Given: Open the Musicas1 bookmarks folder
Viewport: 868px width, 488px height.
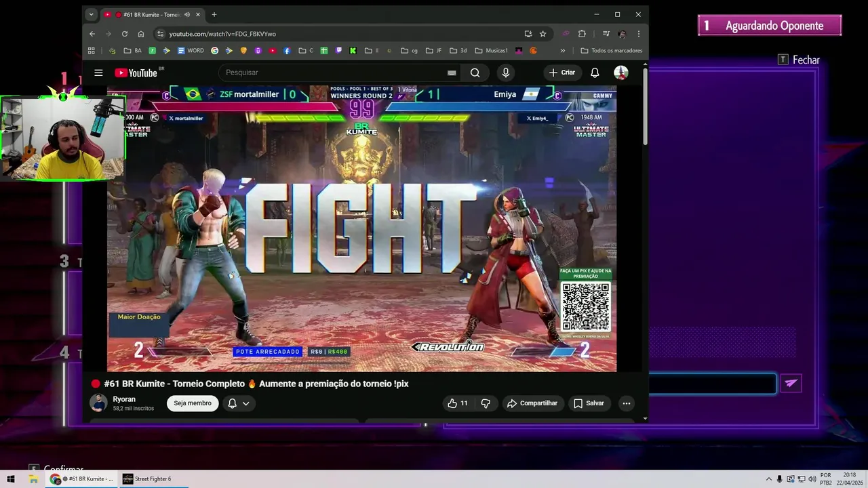Looking at the screenshot, I should [x=492, y=51].
